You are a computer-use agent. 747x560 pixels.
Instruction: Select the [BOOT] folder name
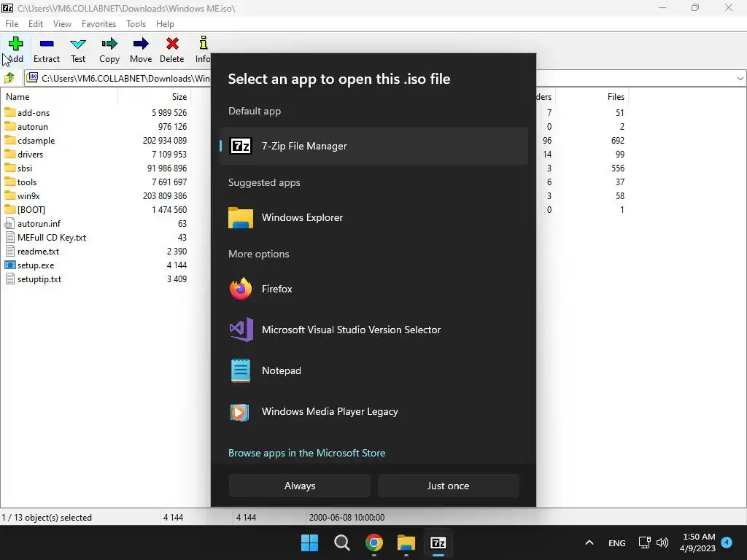pyautogui.click(x=31, y=209)
